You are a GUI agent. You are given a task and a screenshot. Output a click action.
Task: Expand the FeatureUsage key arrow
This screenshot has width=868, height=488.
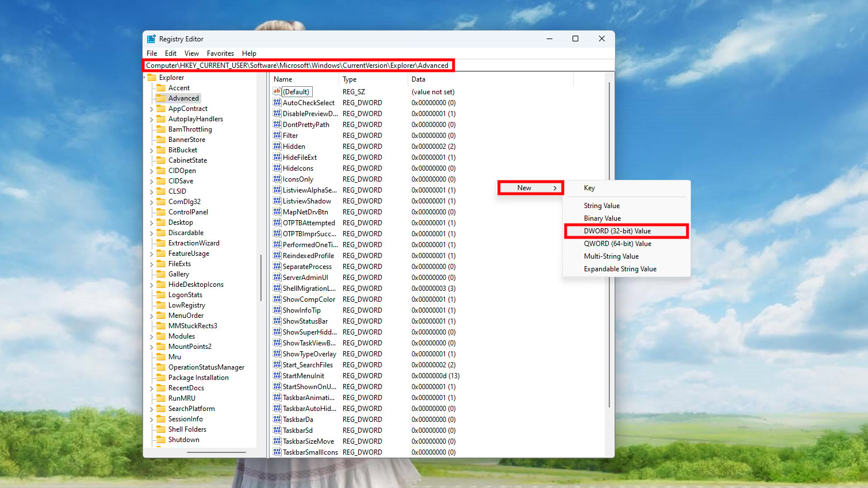152,254
